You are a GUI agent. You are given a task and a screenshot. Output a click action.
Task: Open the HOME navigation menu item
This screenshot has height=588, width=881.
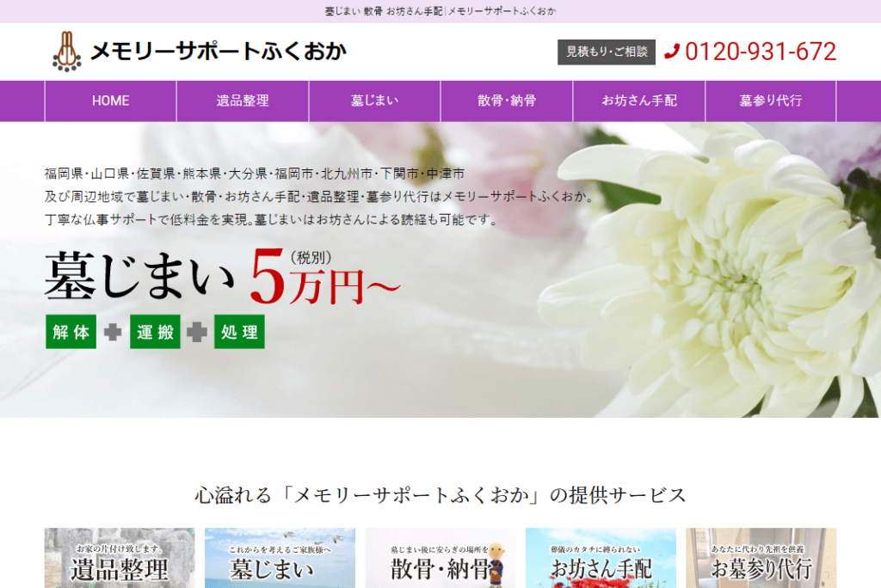(x=109, y=101)
